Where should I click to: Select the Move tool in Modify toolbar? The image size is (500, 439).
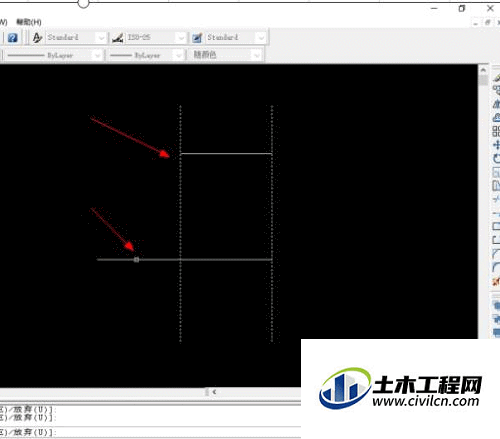click(x=496, y=145)
